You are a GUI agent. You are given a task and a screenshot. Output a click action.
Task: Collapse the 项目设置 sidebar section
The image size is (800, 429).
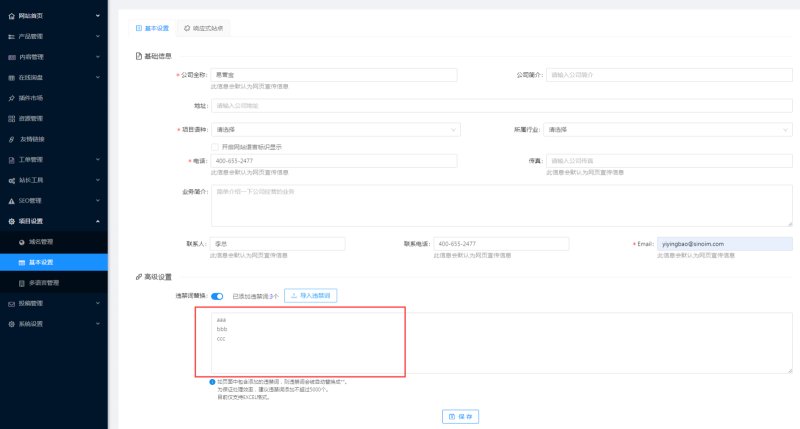point(97,221)
